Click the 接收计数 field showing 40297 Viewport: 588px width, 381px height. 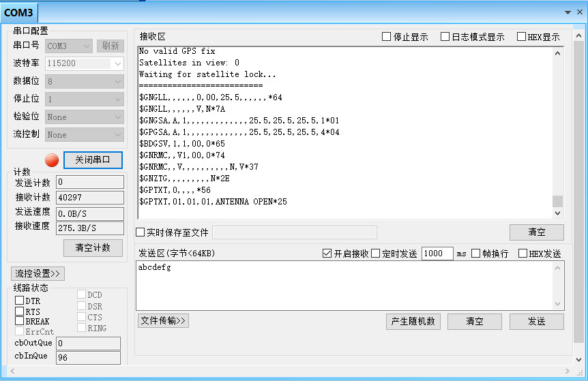pos(90,198)
